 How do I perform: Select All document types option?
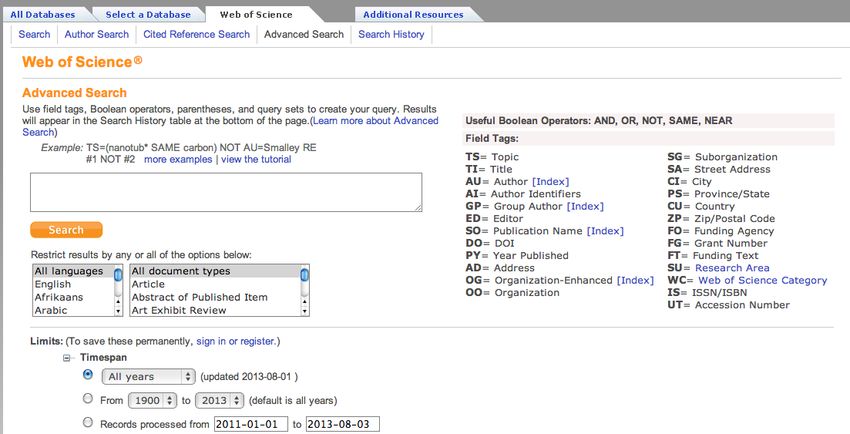coord(215,271)
